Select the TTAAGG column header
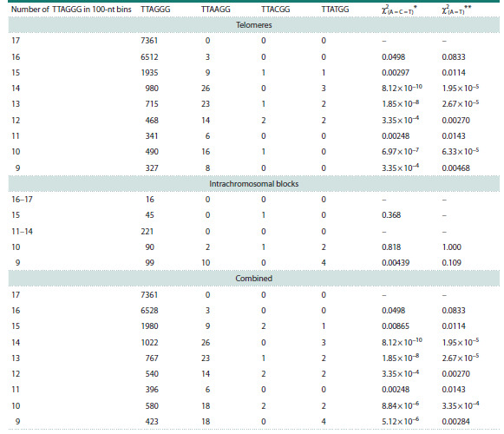This screenshot has width=504, height=434. [x=216, y=10]
